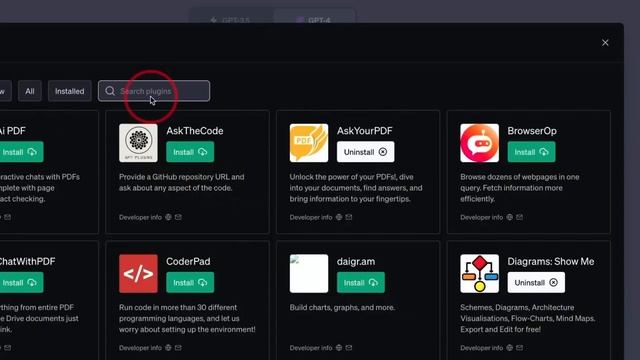Click Developer info text under BrowserOp
The width and height of the screenshot is (640, 360).
coord(482,217)
